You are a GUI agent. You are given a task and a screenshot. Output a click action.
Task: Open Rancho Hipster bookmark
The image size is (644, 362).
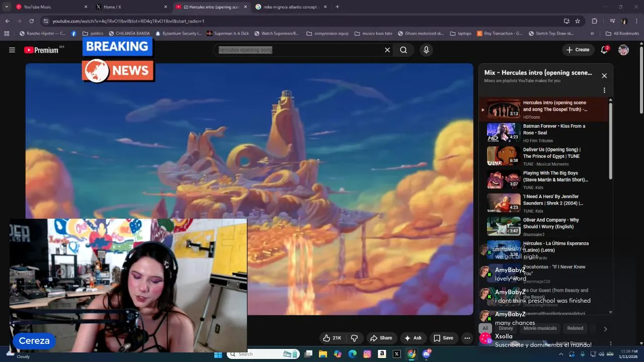click(42, 34)
